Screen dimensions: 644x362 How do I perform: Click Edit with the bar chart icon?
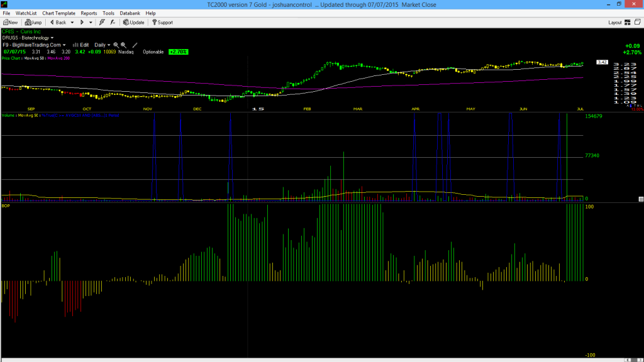coord(81,45)
